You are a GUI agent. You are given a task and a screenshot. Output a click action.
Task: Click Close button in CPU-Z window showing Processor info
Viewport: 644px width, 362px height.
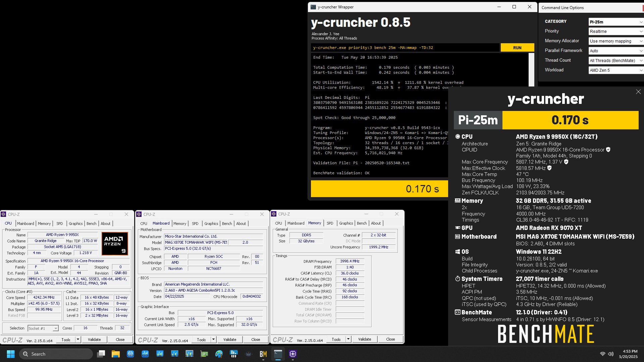click(x=120, y=340)
